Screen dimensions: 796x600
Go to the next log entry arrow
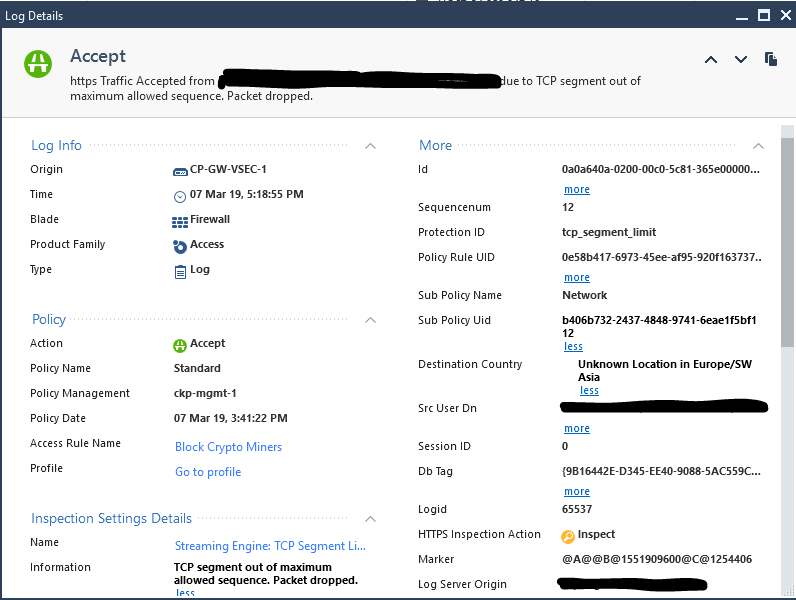pyautogui.click(x=741, y=60)
